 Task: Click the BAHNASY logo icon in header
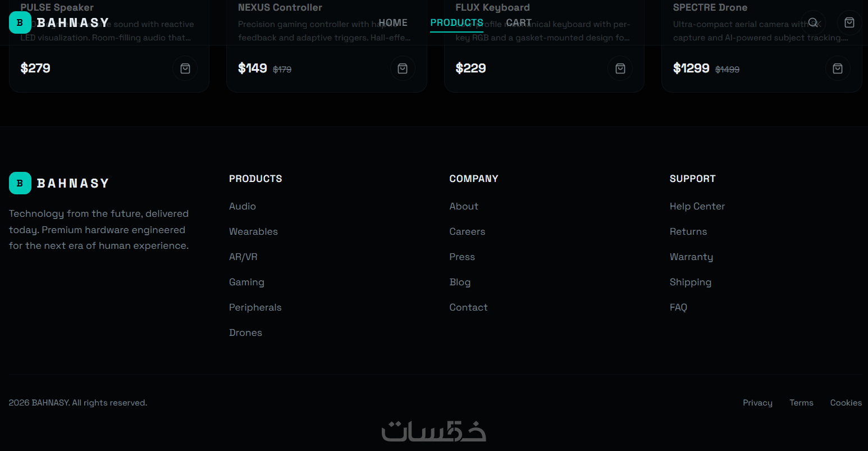pyautogui.click(x=20, y=22)
